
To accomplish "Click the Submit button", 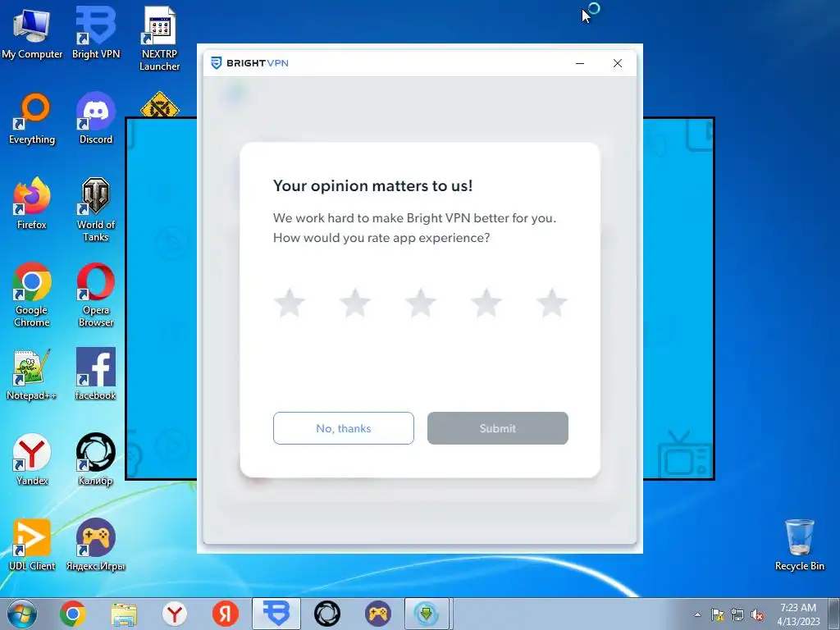I will (498, 428).
